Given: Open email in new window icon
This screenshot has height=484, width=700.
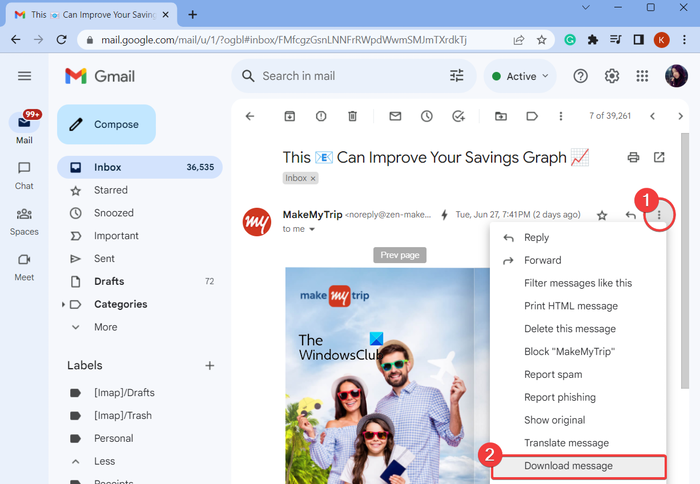Looking at the screenshot, I should (659, 157).
